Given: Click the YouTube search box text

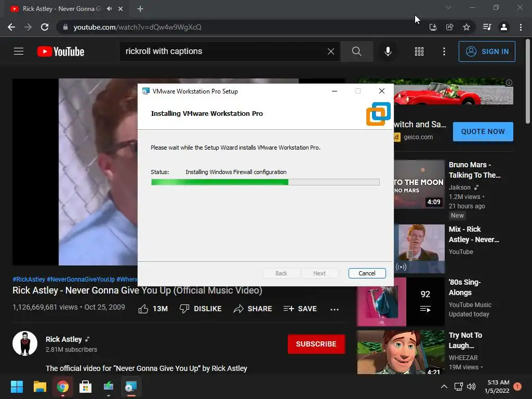Looking at the screenshot, I should click(x=164, y=51).
